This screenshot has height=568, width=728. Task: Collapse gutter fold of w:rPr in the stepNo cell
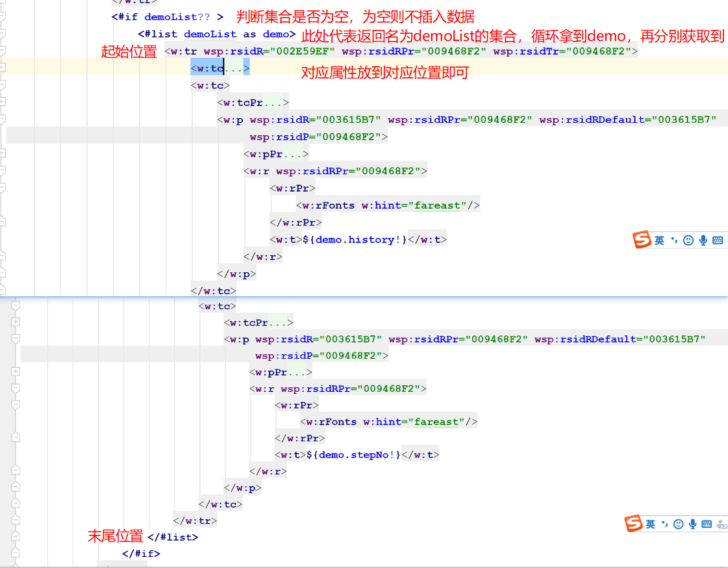tap(16, 405)
